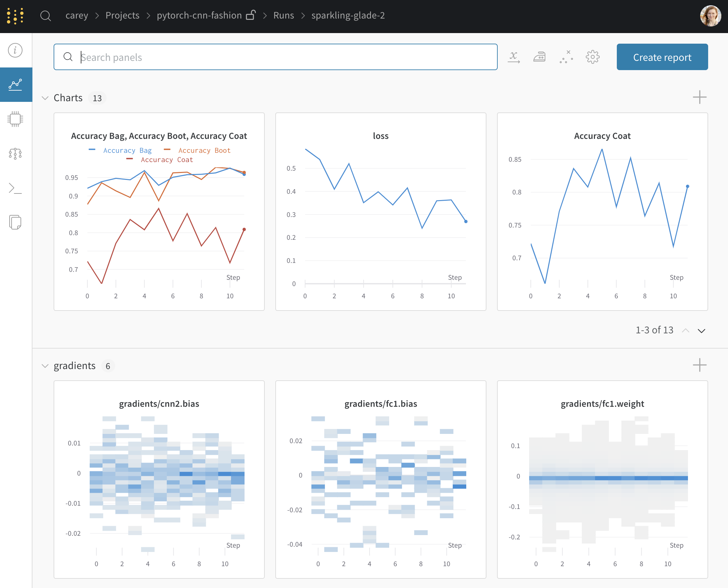
Task: Toggle Accuracy Boot legend entry
Action: coord(204,150)
